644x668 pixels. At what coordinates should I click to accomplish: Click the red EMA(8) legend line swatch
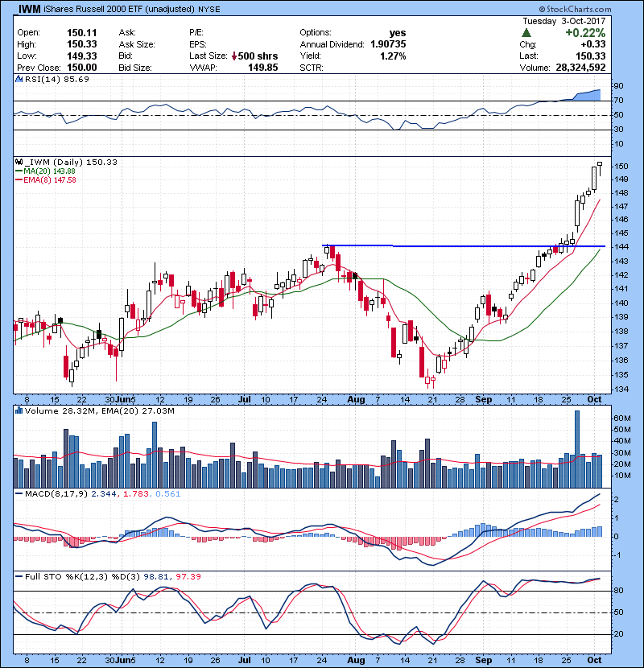click(x=19, y=179)
